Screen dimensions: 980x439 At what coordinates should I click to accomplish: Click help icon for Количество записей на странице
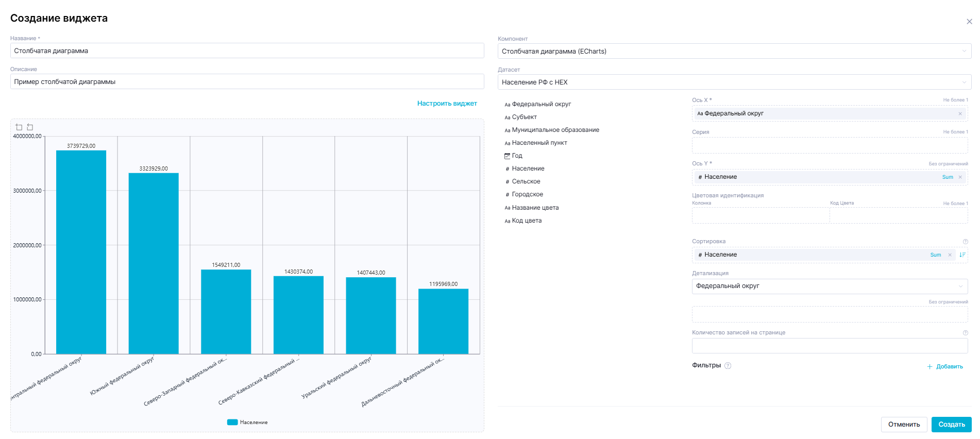(x=965, y=333)
